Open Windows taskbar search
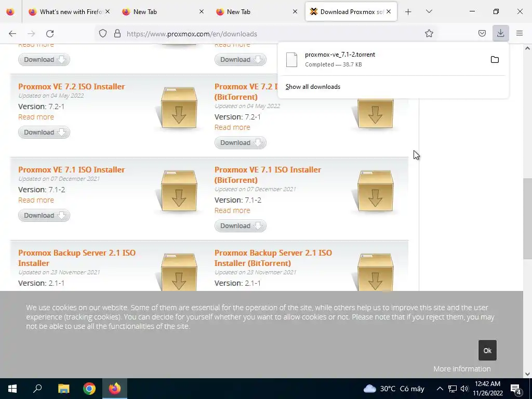Screen dimensions: 532x399 pyautogui.click(x=37, y=389)
